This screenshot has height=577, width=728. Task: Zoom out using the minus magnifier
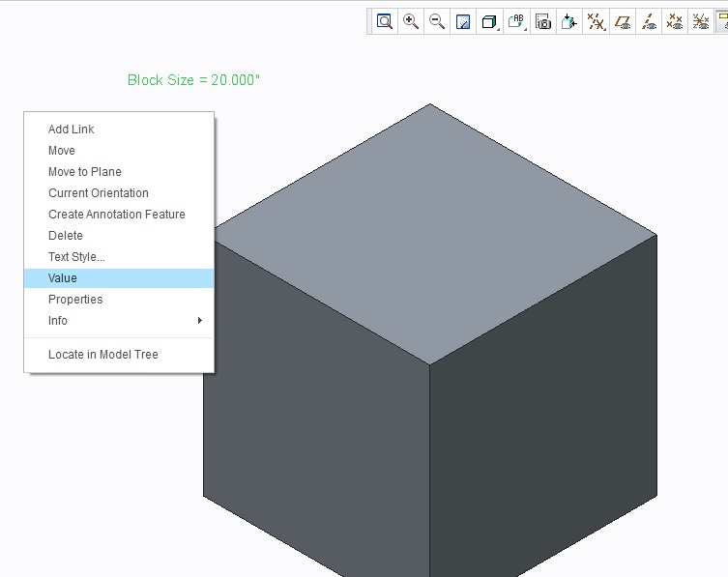(x=436, y=21)
